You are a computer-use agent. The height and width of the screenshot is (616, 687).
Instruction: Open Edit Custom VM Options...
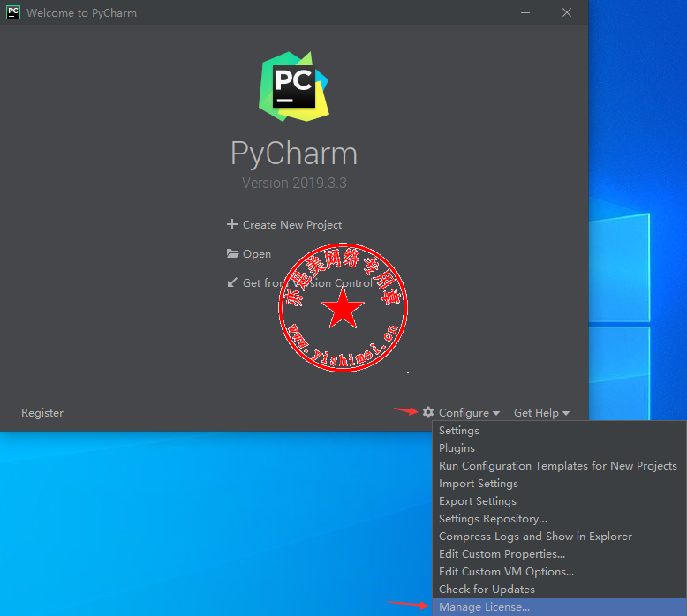[x=559, y=572]
